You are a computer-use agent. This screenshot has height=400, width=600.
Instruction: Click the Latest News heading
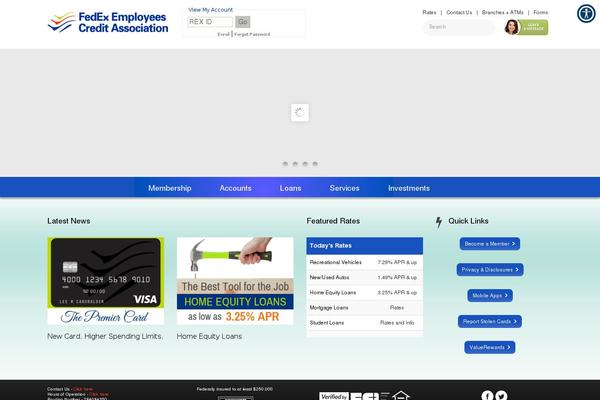(69, 221)
